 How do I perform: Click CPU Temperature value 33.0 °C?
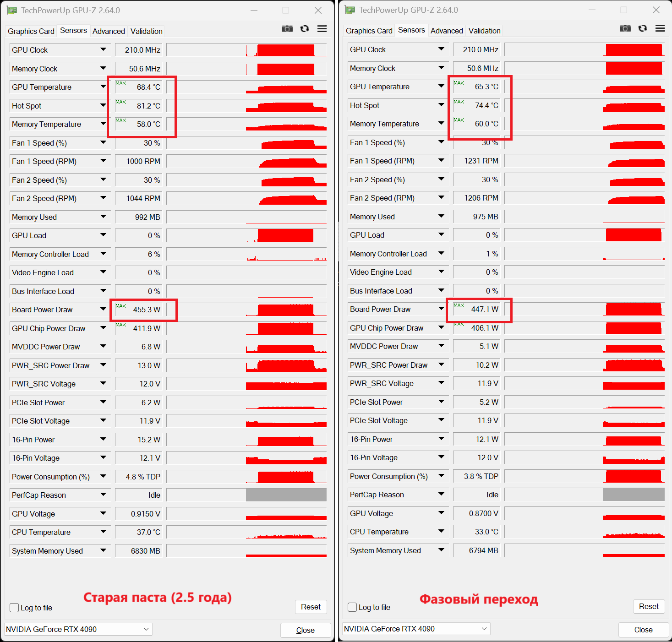(x=476, y=532)
